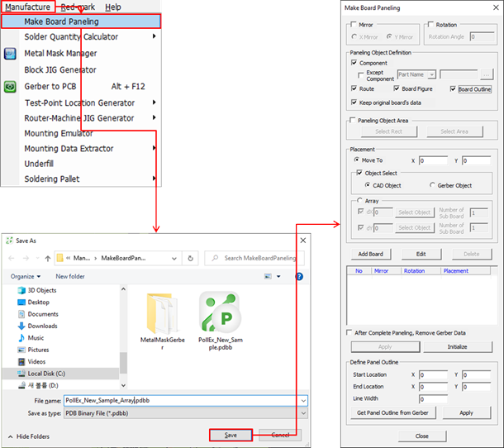Click the Metal Mask Manager icon
Screen dimensions: 504x448
[x=10, y=54]
